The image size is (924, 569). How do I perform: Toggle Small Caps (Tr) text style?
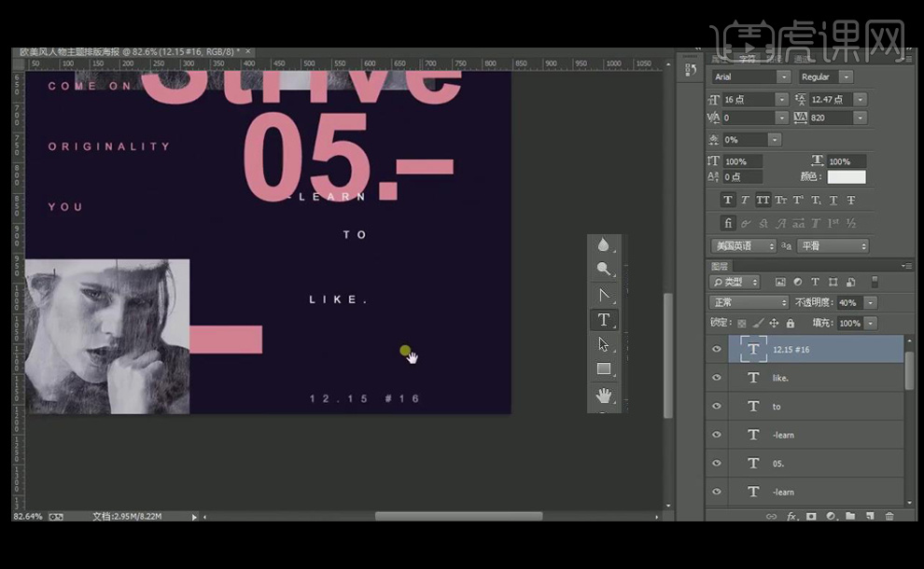[781, 201]
